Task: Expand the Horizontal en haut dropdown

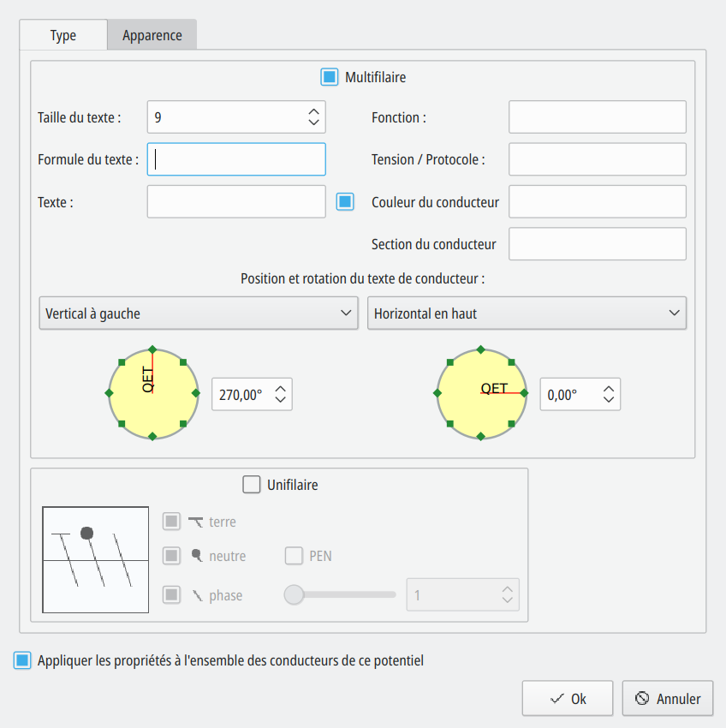Action: pyautogui.click(x=527, y=313)
